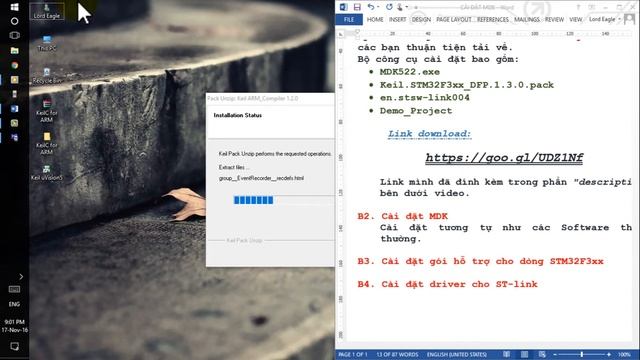Image resolution: width=640 pixels, height=360 pixels.
Task: Launch Google Chrome from the taskbar
Action: [14, 65]
